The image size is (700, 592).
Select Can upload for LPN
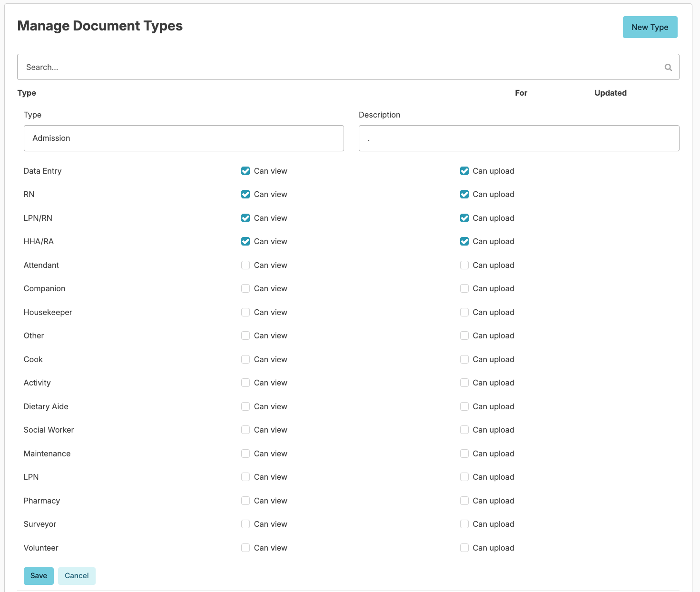tap(464, 477)
